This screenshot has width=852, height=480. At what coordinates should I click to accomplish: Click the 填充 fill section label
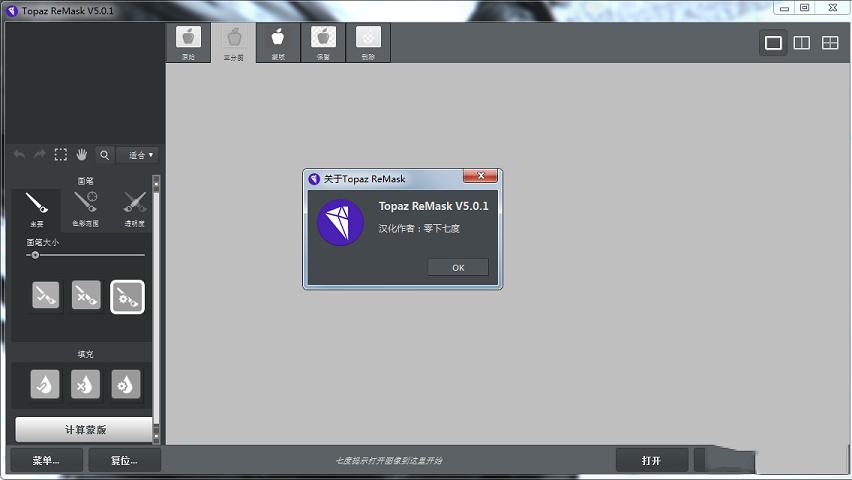coord(85,354)
